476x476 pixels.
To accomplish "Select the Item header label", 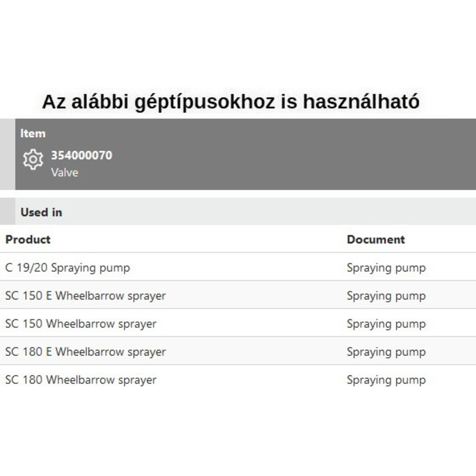I will [33, 134].
